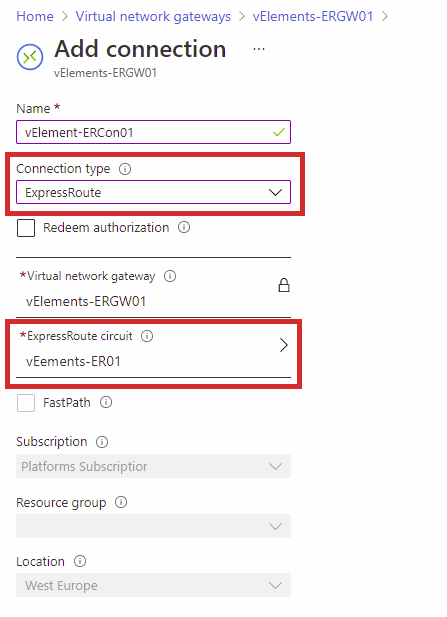Enable the Redeem authorization checkbox

pos(26,228)
